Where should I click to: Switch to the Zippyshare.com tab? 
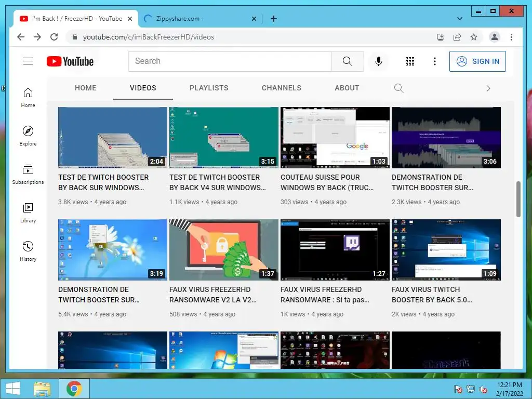click(x=200, y=19)
